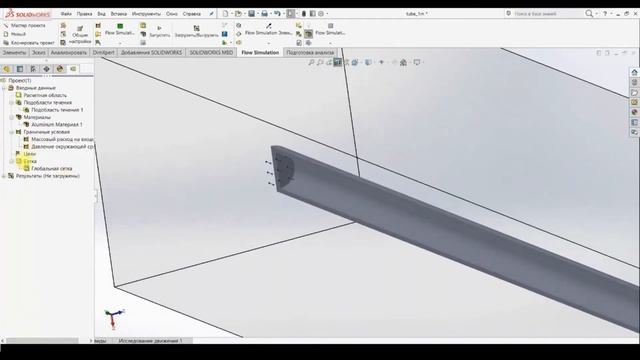Expand Результаты (Не загружены) node
The image size is (640, 360).
(x=4, y=176)
